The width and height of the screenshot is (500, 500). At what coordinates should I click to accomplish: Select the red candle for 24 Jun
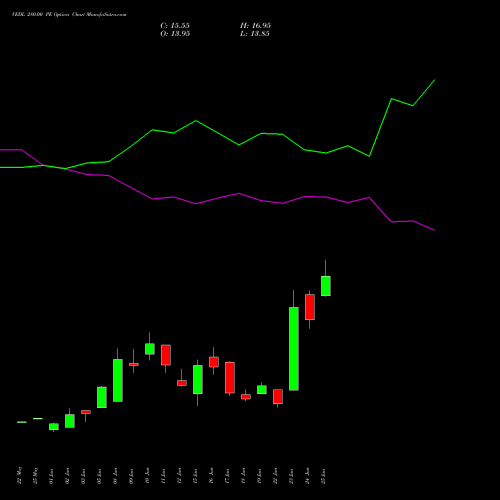[310, 307]
